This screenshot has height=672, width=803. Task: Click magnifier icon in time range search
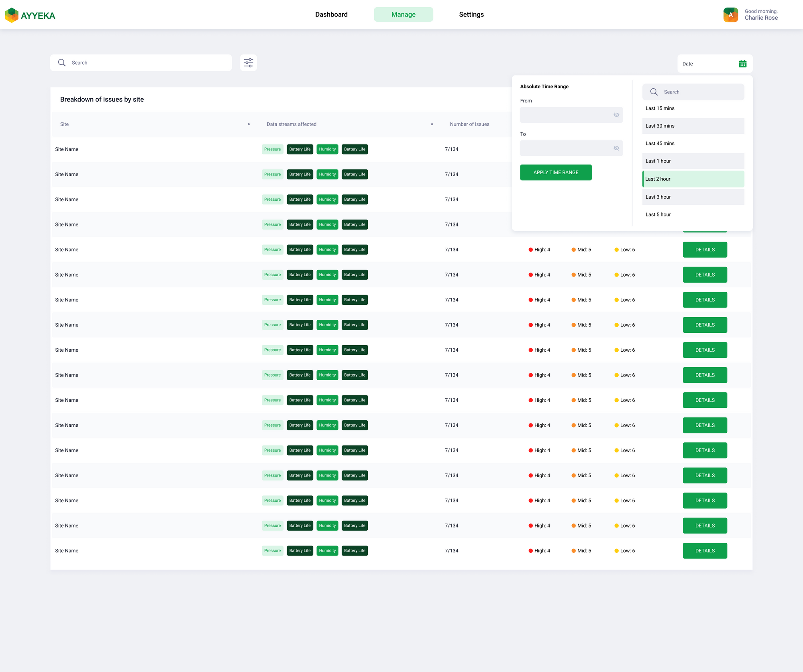pyautogui.click(x=654, y=92)
